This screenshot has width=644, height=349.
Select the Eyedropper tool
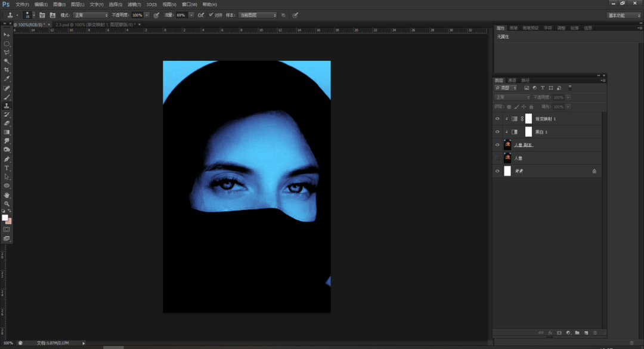(7, 79)
